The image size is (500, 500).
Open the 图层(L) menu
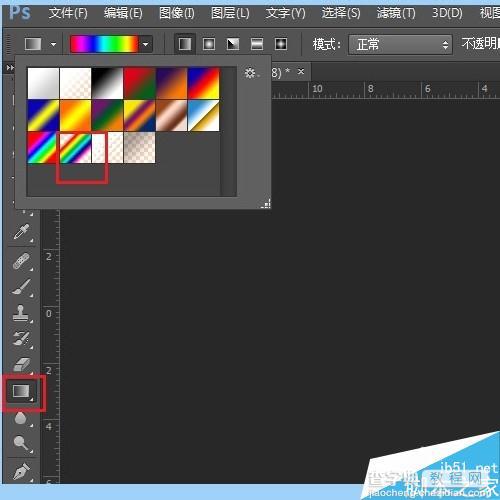tap(230, 13)
